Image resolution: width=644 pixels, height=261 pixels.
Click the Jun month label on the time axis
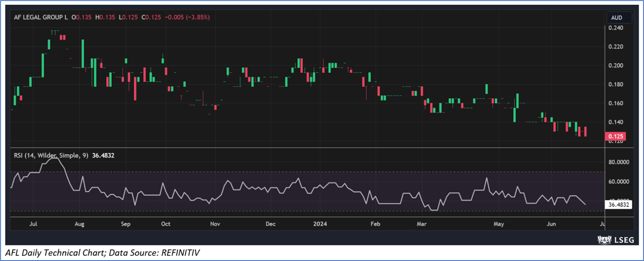(552, 224)
